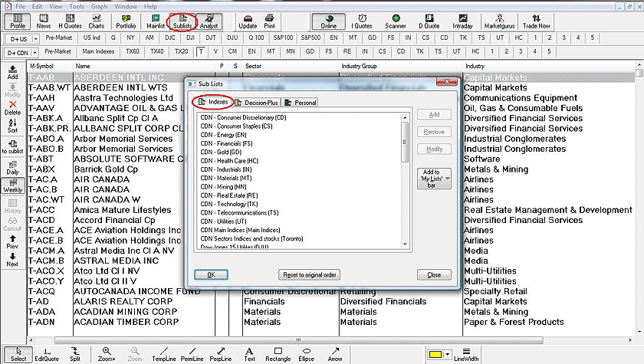Switch to the Decision-Plus tab
Viewport: 644px width, 364px height.
(257, 103)
